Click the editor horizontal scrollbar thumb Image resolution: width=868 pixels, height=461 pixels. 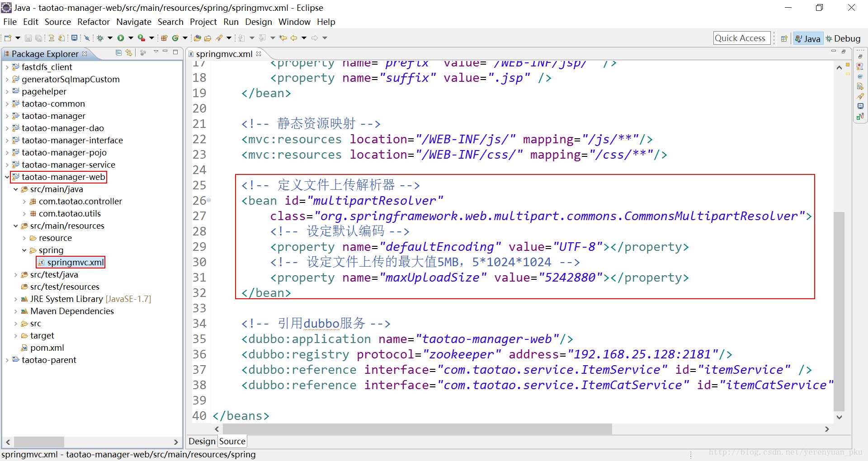pos(417,429)
